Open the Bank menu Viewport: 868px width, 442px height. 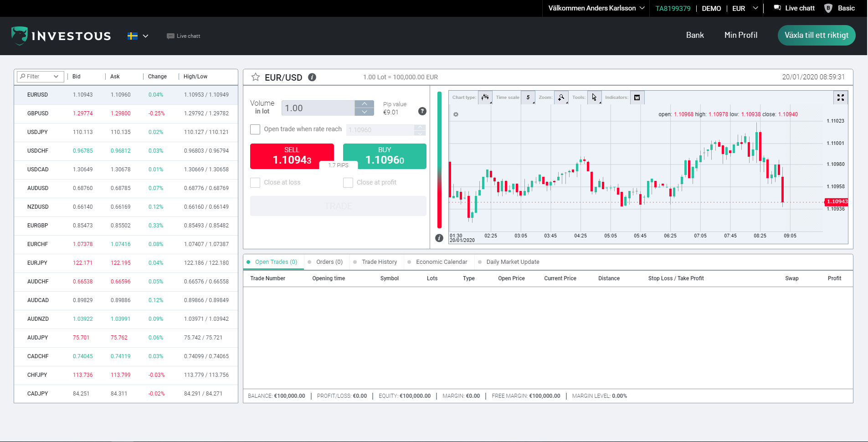[x=695, y=35]
